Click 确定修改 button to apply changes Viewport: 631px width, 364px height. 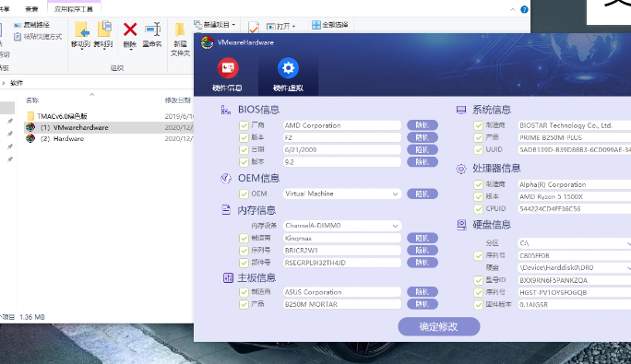coord(439,326)
